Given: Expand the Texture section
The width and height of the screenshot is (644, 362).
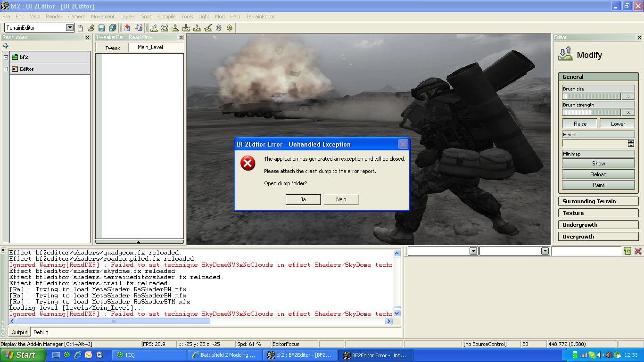Looking at the screenshot, I should coord(598,213).
